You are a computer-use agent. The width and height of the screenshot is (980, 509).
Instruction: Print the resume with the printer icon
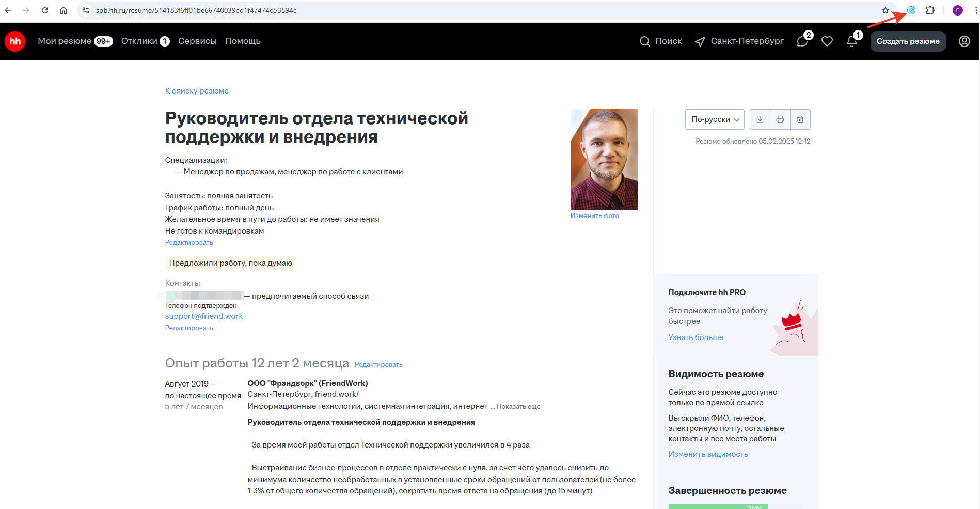tap(780, 119)
